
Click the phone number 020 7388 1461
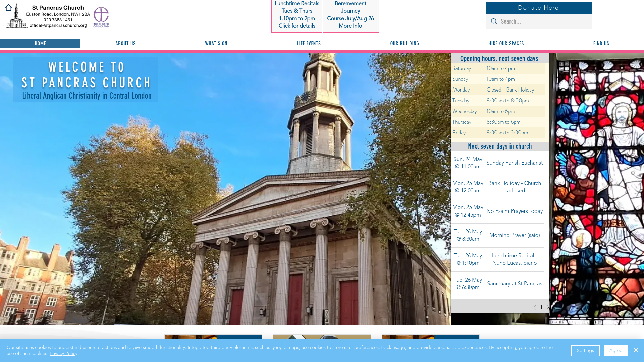point(58,20)
